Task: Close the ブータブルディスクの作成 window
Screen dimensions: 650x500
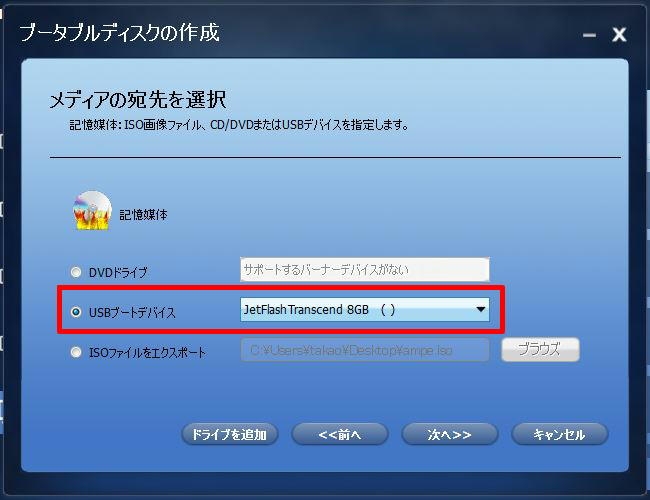Action: pyautogui.click(x=619, y=35)
